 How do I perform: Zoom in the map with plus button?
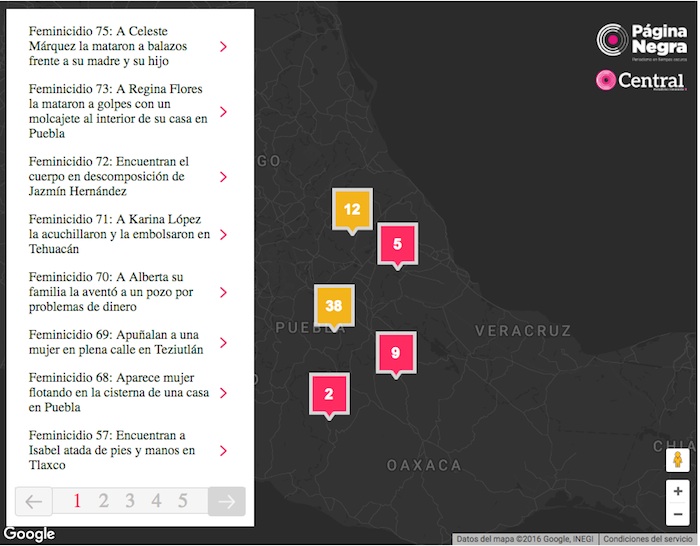[678, 491]
